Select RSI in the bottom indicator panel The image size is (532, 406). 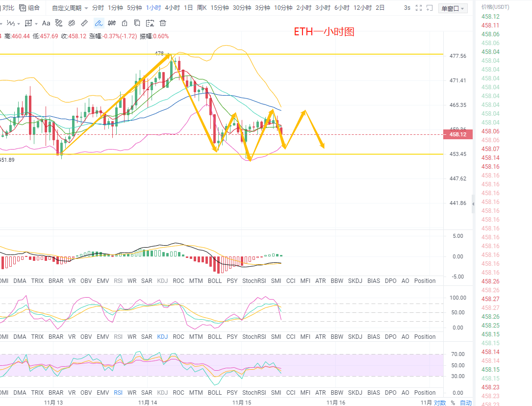click(x=118, y=392)
